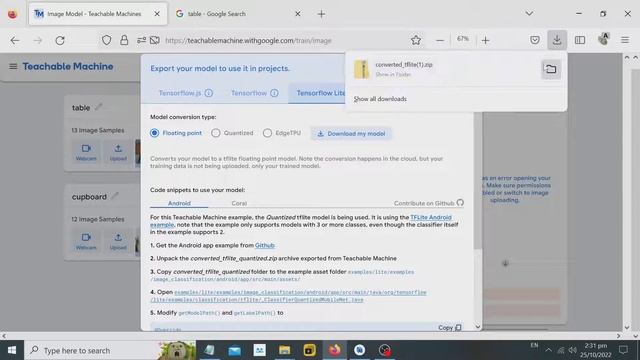Screen dimensions: 640x360
Task: View site security padlock info
Action: (124, 40)
